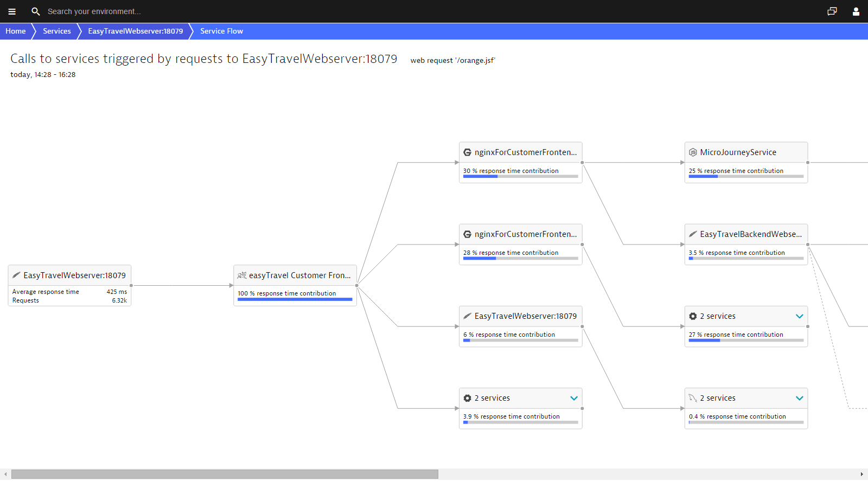Click the gear icon of 3.9% services node
Image resolution: width=868 pixels, height=488 pixels.
pos(467,398)
